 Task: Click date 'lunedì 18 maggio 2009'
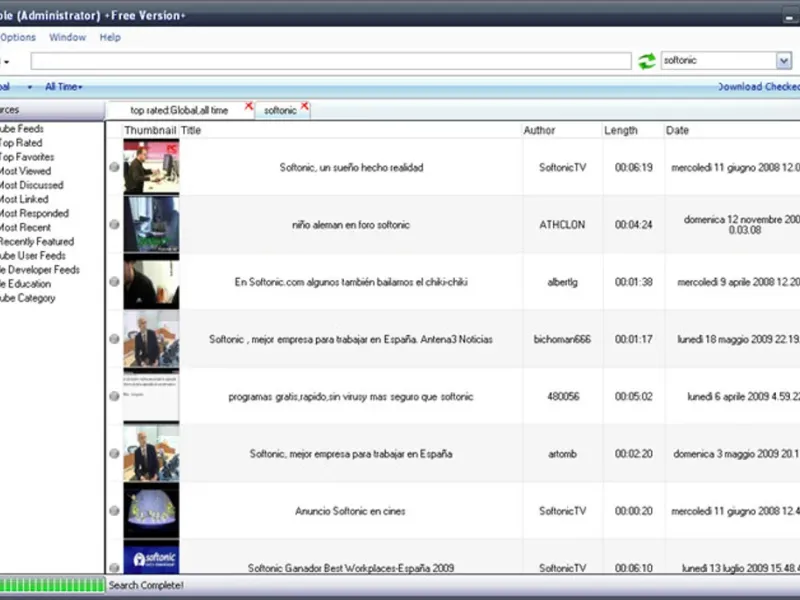tap(738, 339)
